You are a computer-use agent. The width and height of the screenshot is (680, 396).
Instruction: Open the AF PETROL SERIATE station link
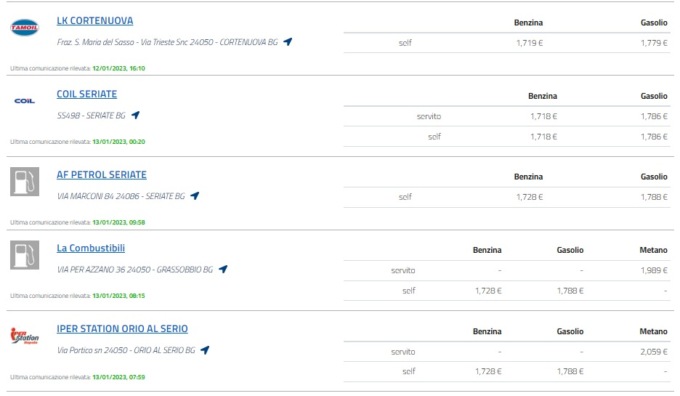click(101, 175)
